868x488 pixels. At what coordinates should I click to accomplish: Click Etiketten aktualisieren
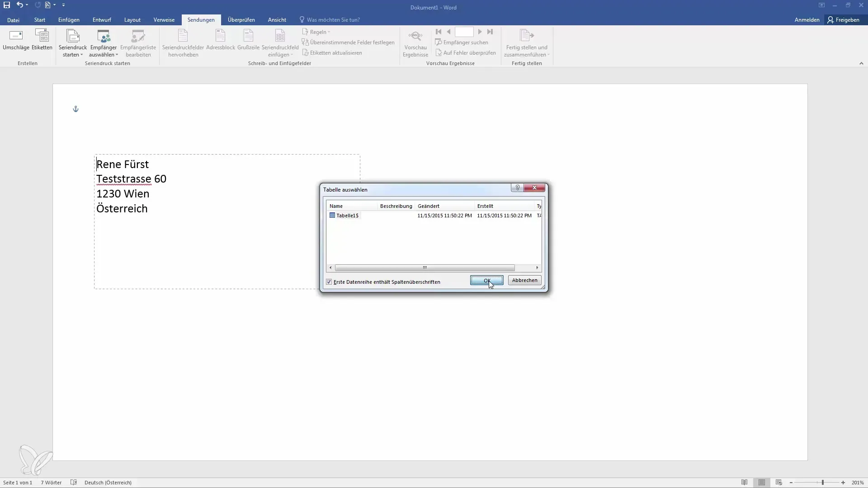point(332,53)
